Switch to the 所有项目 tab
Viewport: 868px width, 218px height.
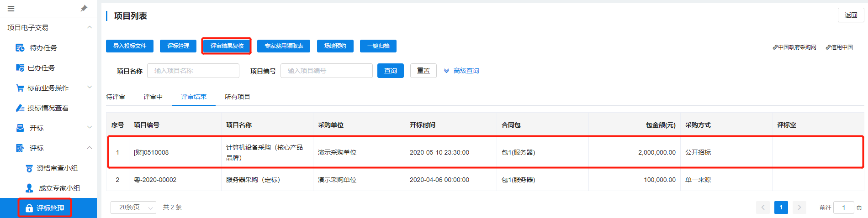(237, 97)
